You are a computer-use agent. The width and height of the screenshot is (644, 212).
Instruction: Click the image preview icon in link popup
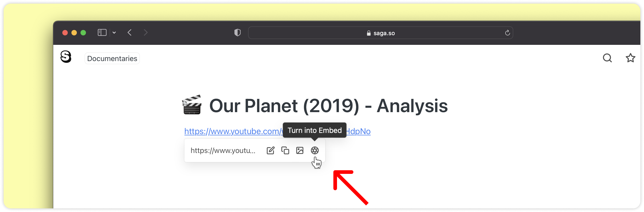coord(299,150)
